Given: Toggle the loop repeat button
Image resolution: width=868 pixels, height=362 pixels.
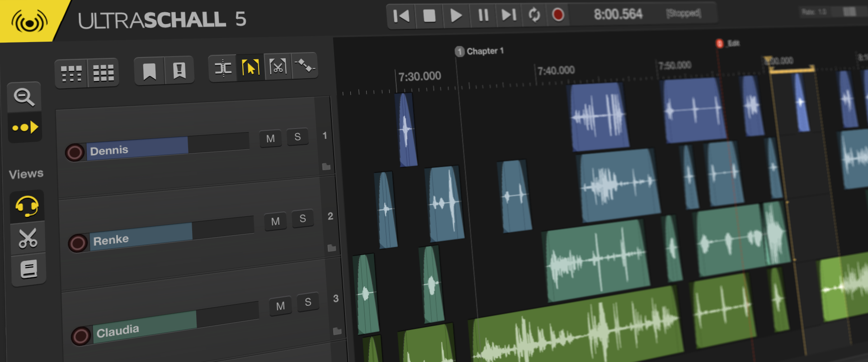Looking at the screenshot, I should point(534,15).
